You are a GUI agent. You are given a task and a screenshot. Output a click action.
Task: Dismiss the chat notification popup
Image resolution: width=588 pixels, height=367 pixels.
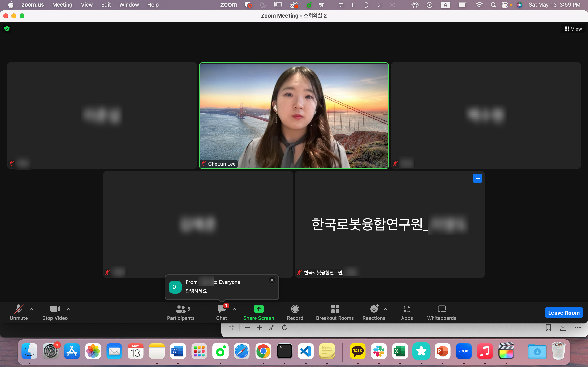[x=272, y=280]
